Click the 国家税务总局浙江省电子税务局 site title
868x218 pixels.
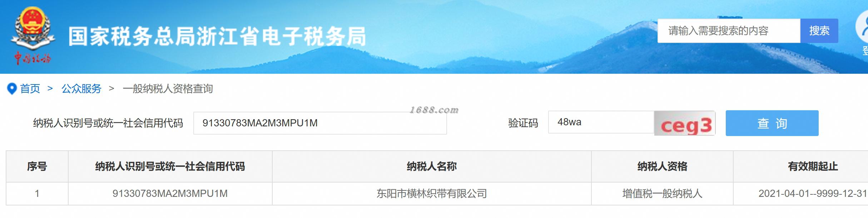click(x=217, y=37)
